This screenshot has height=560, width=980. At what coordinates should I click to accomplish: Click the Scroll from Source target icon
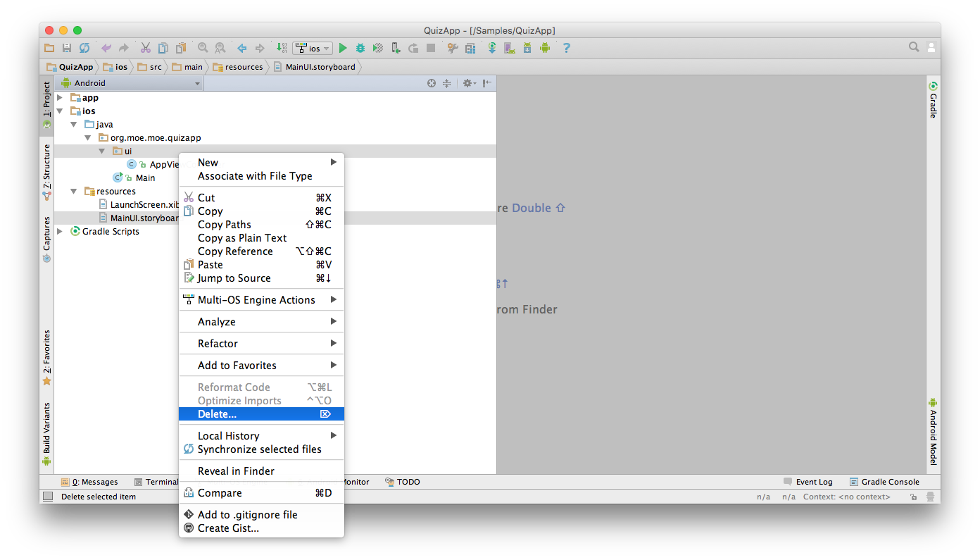pyautogui.click(x=432, y=83)
